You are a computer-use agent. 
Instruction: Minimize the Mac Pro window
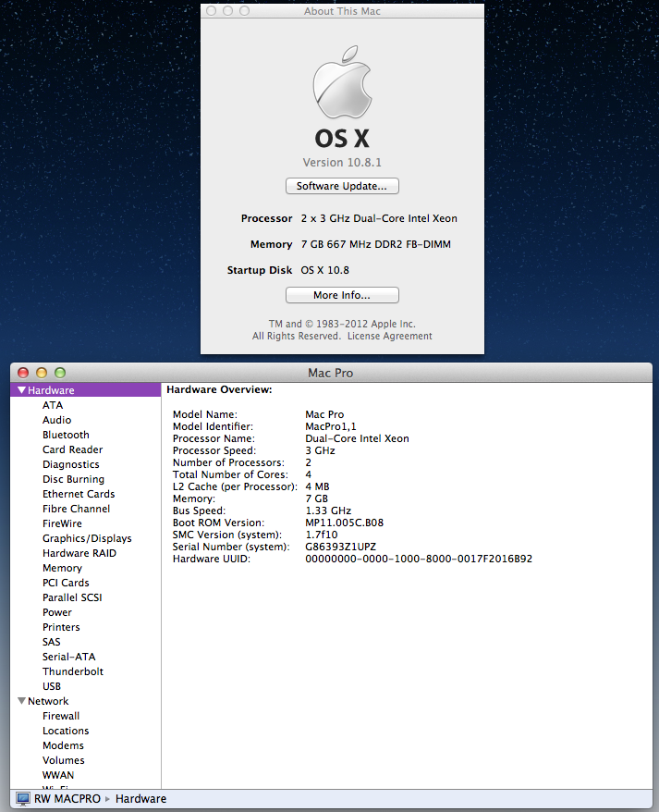42,373
